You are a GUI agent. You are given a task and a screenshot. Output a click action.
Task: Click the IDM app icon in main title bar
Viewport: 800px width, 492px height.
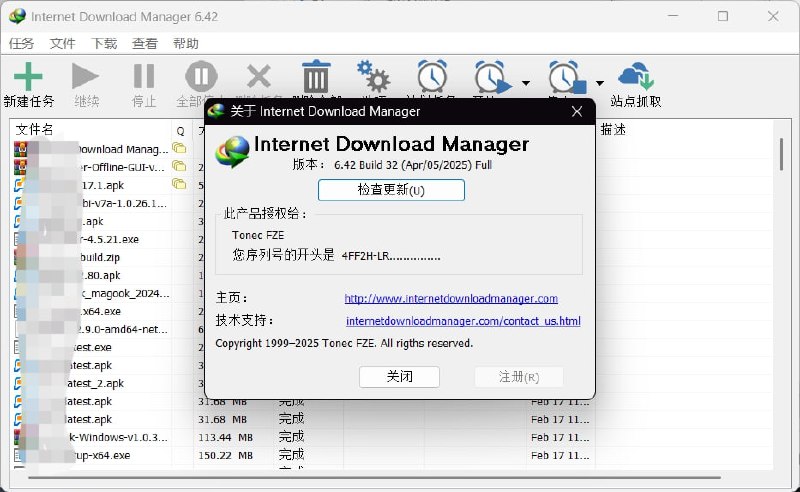click(17, 16)
